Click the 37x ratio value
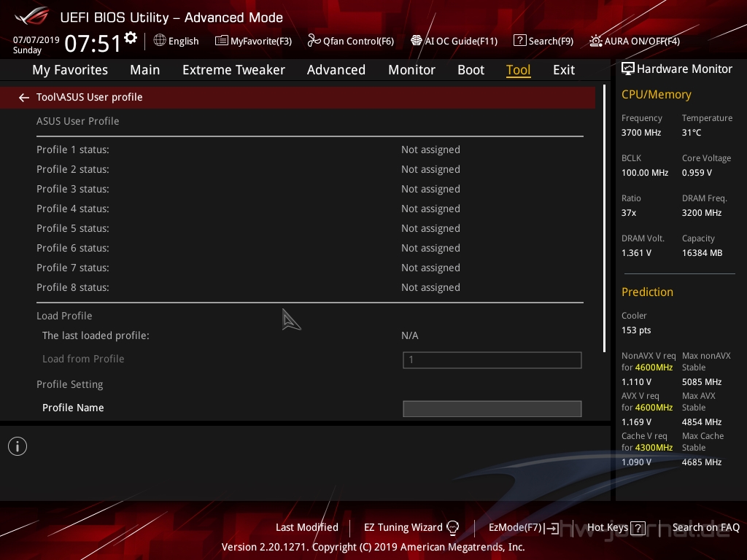 (x=628, y=213)
